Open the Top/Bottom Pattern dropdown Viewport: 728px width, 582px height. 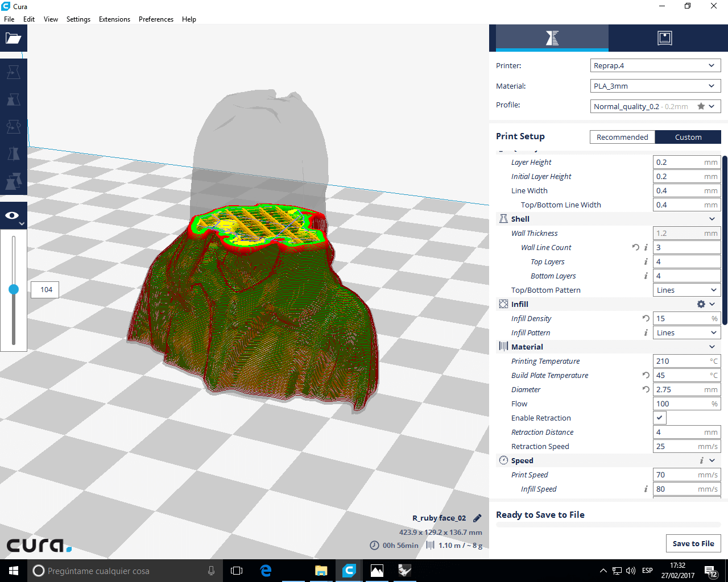[x=687, y=290]
